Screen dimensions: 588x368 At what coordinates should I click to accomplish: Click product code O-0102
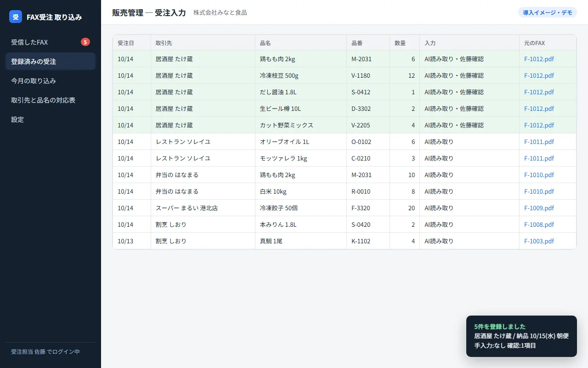[361, 142]
